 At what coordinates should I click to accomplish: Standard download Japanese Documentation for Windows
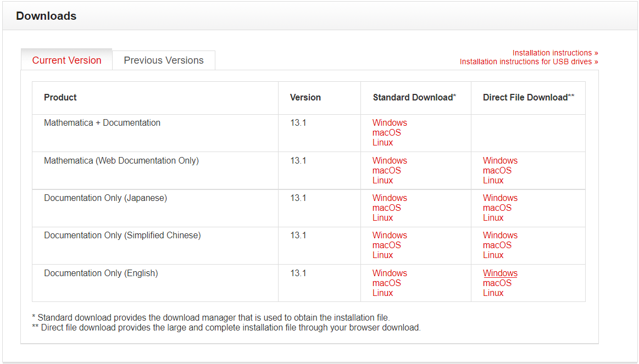click(390, 198)
